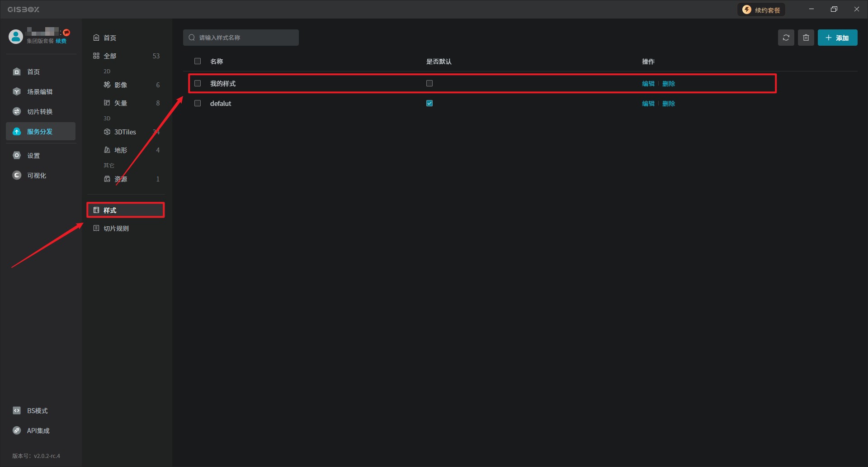The width and height of the screenshot is (868, 467).
Task: Switch to BS模式
Action: pos(37,411)
